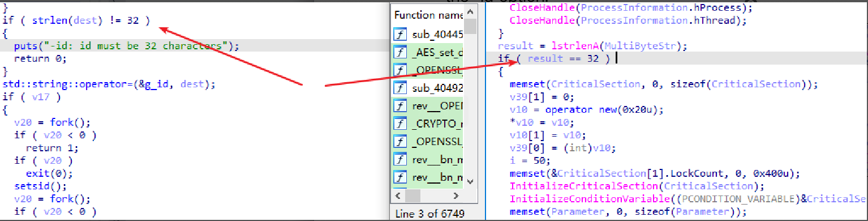Click the InitializeConditionVariable line
This screenshot has height=221, width=868.
pyautogui.click(x=689, y=199)
